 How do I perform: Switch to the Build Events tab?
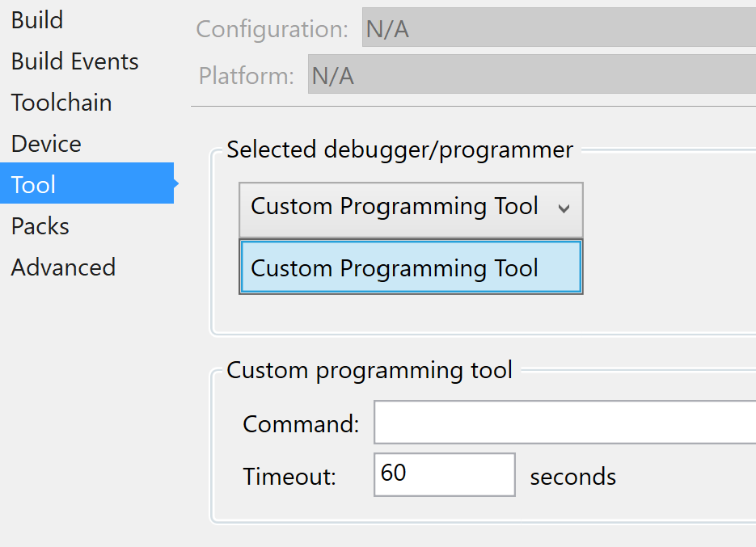point(74,61)
